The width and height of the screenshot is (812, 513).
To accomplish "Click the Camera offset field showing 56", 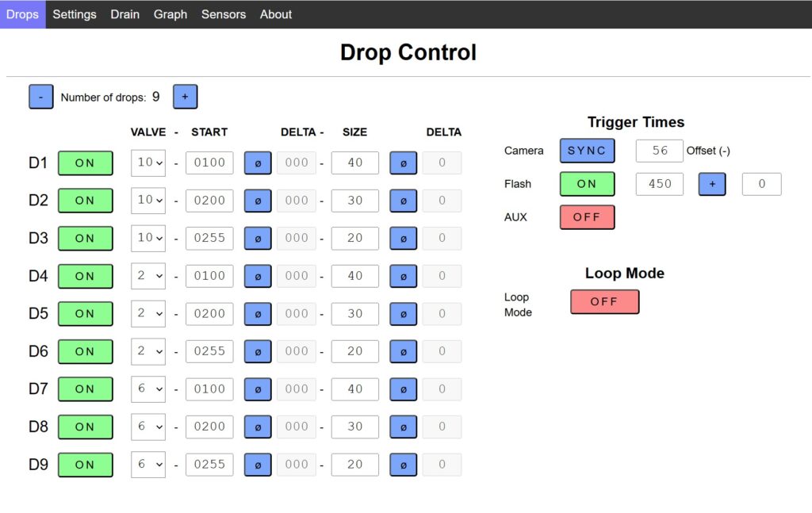I will [660, 151].
